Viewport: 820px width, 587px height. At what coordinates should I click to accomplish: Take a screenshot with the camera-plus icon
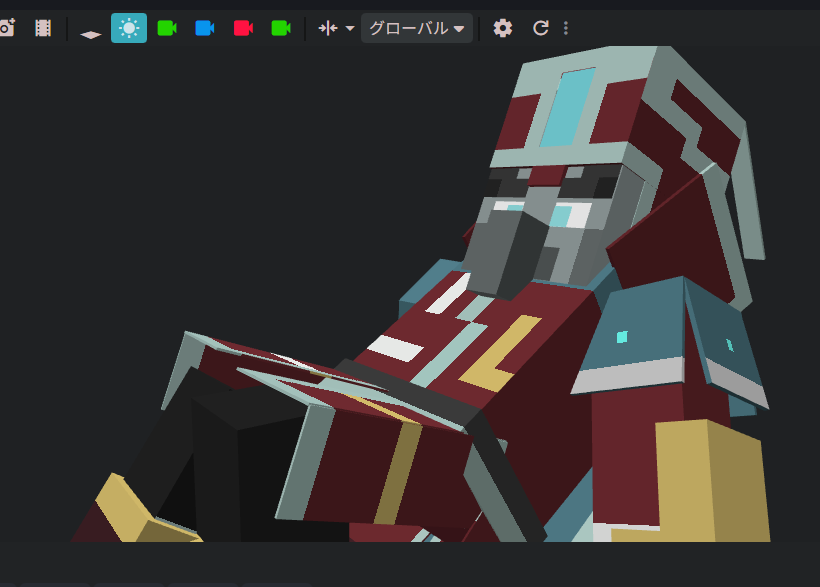click(7, 28)
